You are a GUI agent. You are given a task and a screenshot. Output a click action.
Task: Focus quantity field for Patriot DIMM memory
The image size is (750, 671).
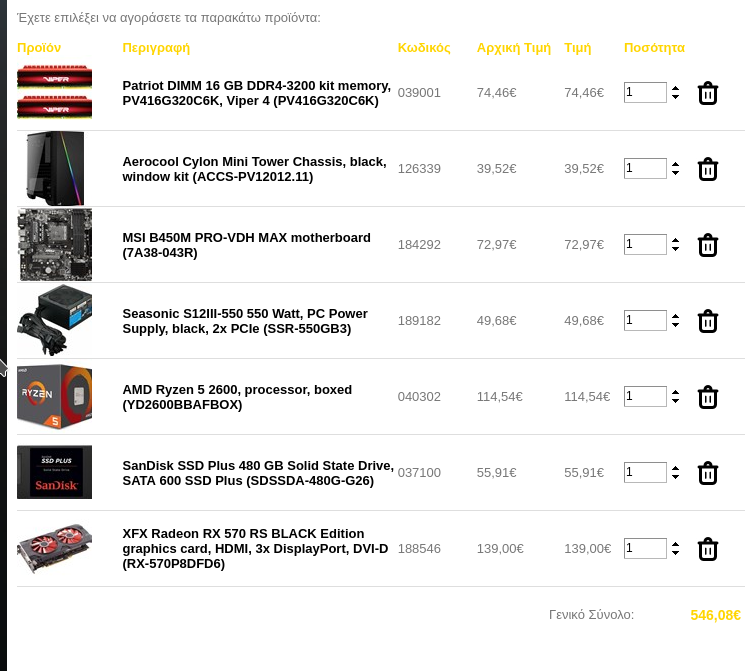[645, 92]
